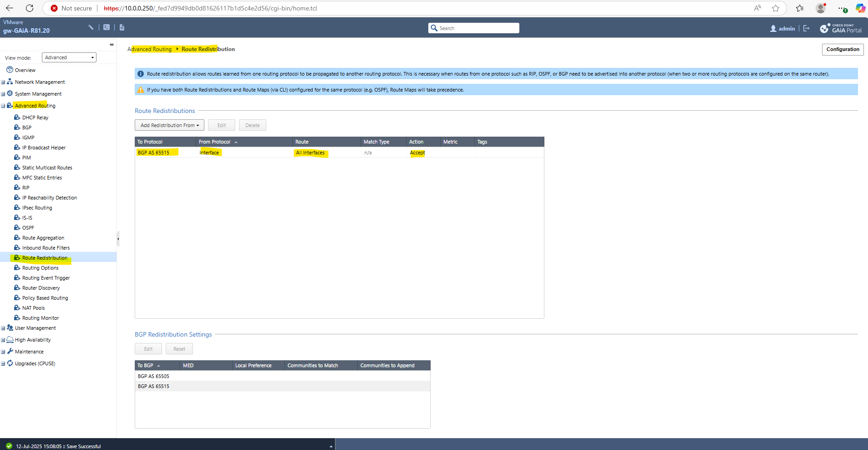The image size is (868, 450).
Task: Sort by To BGP column header
Action: tap(157, 365)
